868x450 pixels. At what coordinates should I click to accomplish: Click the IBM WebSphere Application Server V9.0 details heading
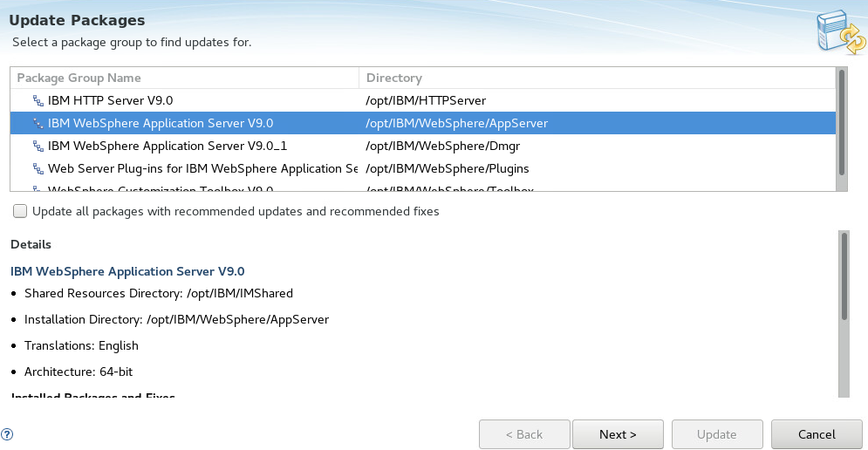pos(127,272)
